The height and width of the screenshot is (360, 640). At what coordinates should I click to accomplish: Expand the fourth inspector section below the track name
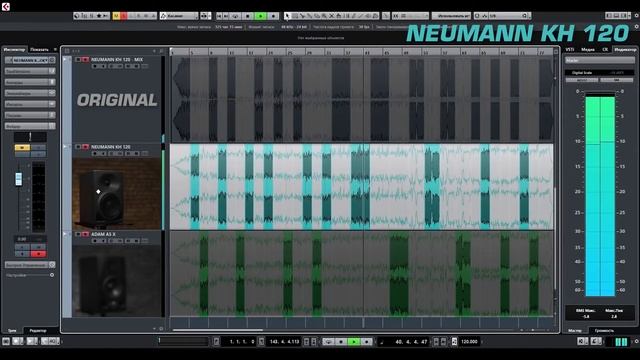pos(30,104)
